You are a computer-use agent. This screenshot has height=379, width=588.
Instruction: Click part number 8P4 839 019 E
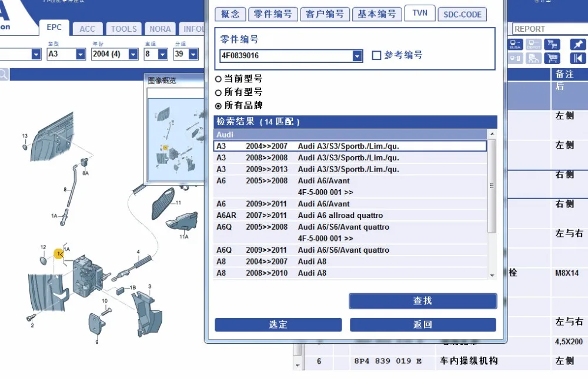387,361
